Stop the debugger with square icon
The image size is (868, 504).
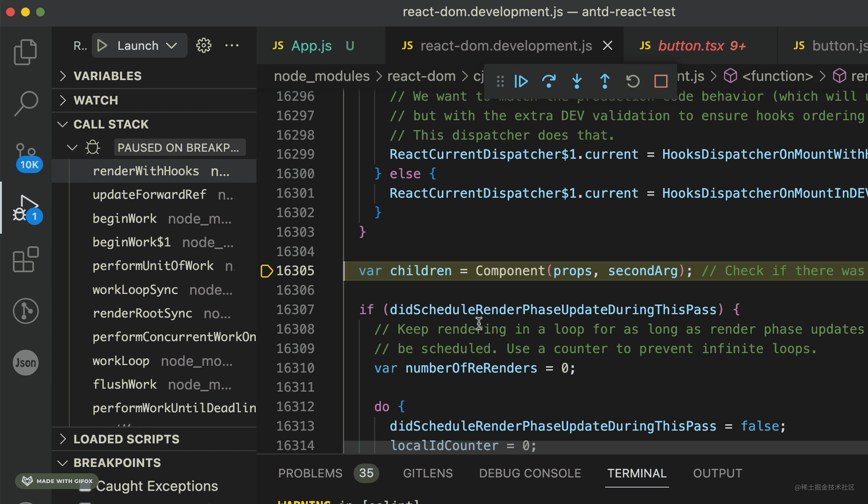pos(661,81)
